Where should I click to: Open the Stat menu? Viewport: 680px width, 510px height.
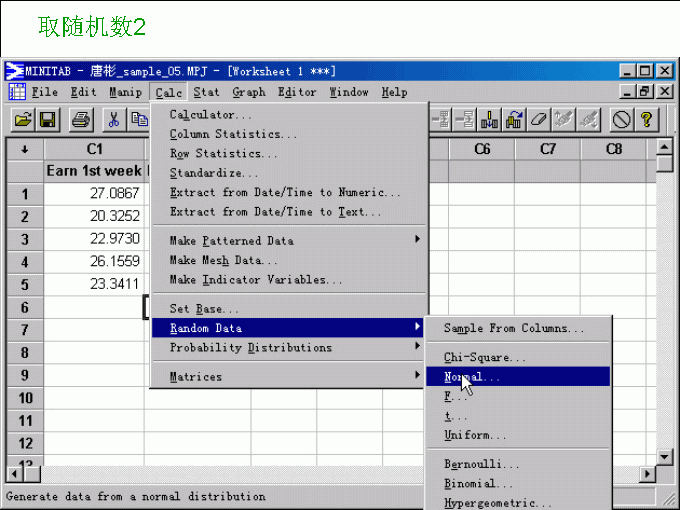tap(206, 92)
